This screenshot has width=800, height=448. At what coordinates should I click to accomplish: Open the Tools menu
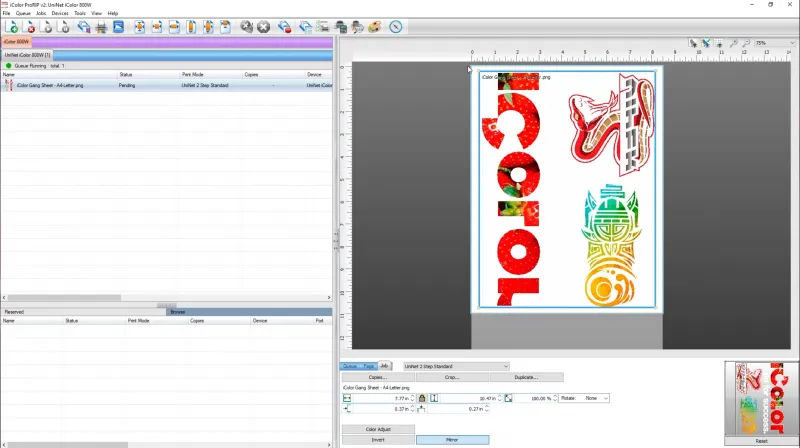[80, 13]
